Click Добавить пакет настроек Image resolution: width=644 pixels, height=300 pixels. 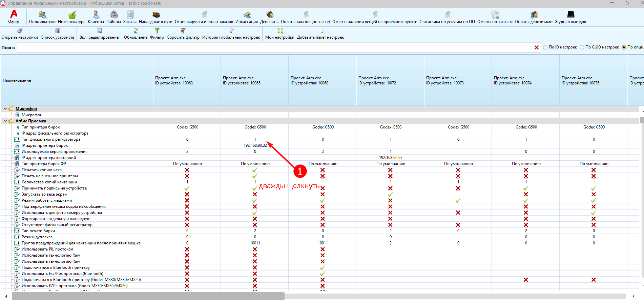320,34
